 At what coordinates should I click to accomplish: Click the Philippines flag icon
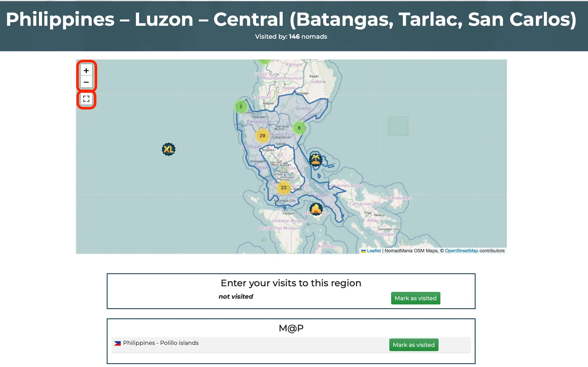click(x=117, y=343)
